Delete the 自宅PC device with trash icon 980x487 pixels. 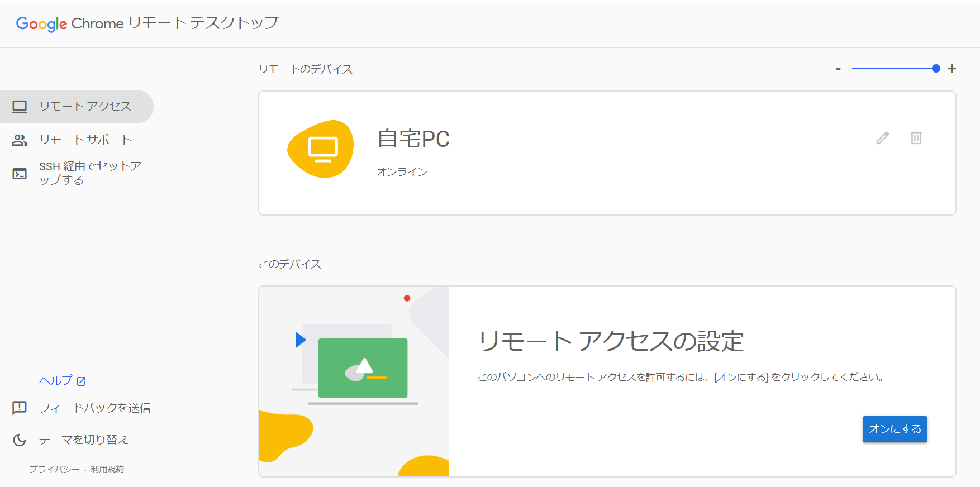click(x=916, y=138)
